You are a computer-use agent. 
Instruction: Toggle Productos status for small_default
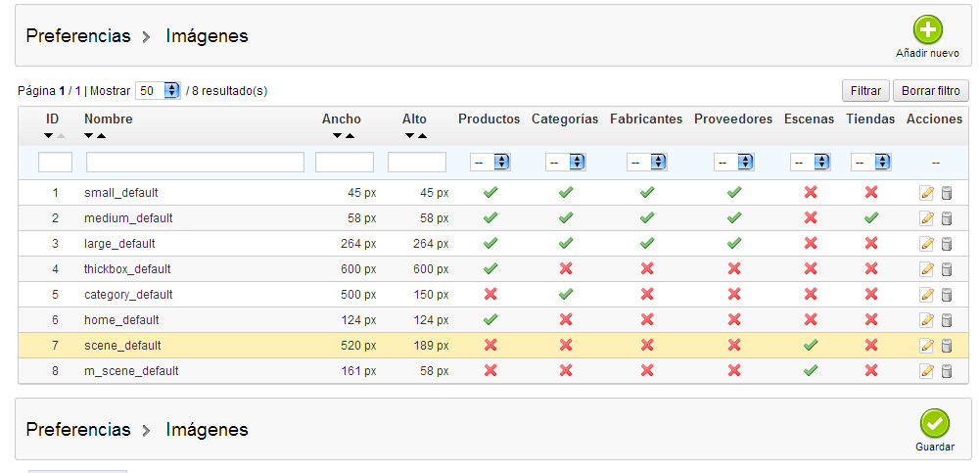click(490, 193)
